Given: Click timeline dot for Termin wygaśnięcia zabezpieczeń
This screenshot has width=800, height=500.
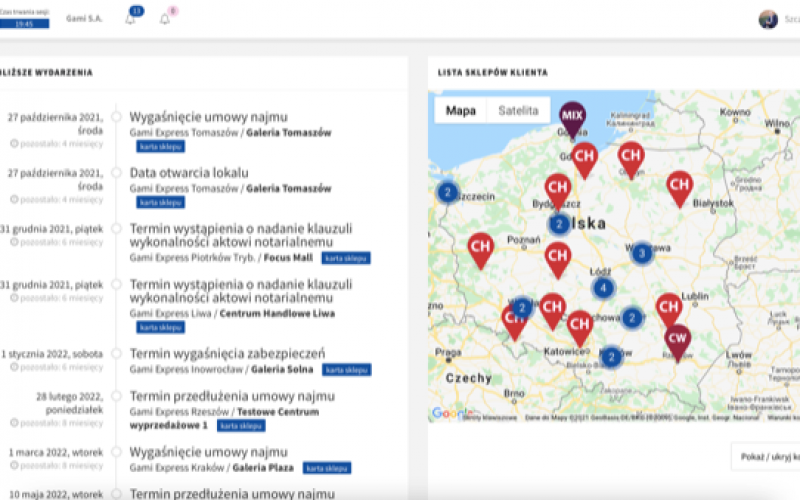Looking at the screenshot, I should pyautogui.click(x=116, y=353).
